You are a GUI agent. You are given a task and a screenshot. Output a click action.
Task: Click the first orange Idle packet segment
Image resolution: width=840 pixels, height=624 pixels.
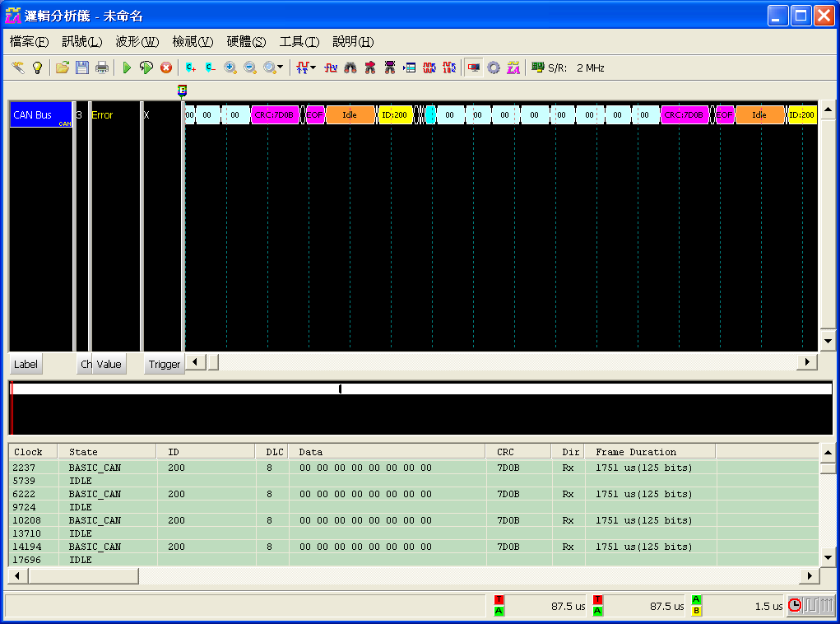[x=350, y=114]
